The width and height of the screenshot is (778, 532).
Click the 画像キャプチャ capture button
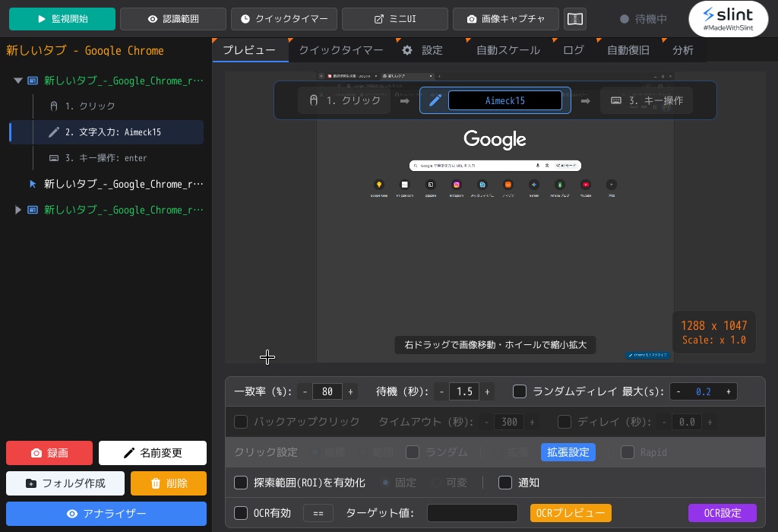pos(505,19)
